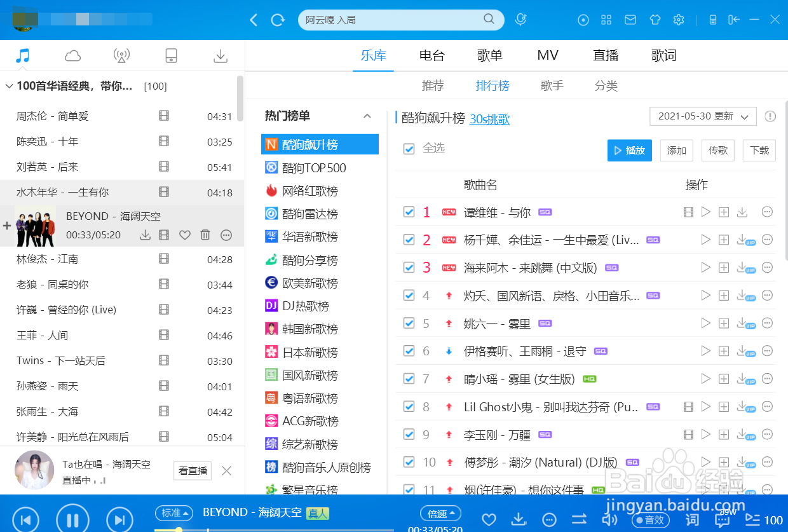Image resolution: width=788 pixels, height=532 pixels.
Task: Open the 分类 sub-tab
Action: pyautogui.click(x=606, y=86)
